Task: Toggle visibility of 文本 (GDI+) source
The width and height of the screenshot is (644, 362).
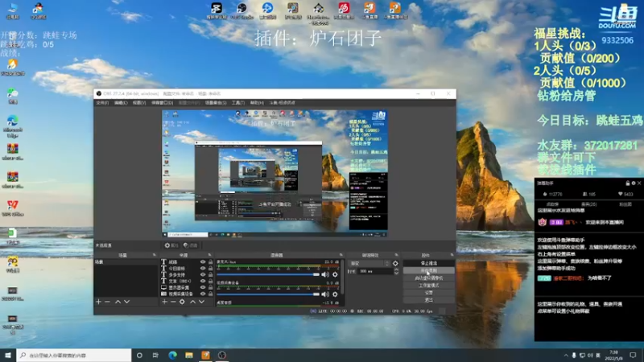Action: (x=203, y=281)
